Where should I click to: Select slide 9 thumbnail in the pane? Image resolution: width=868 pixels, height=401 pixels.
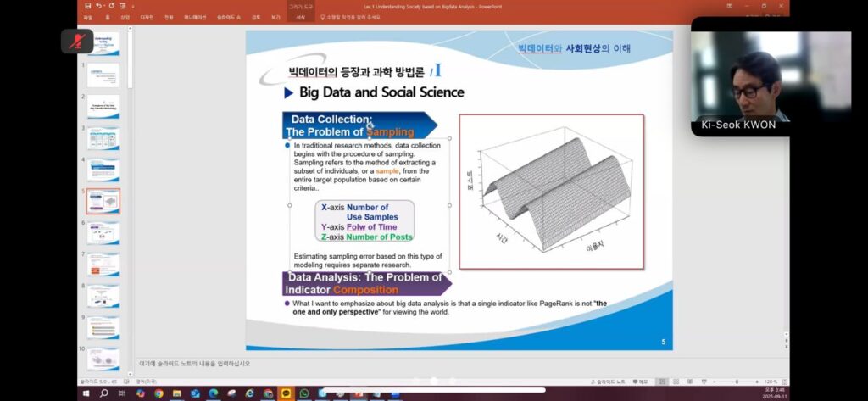103,328
